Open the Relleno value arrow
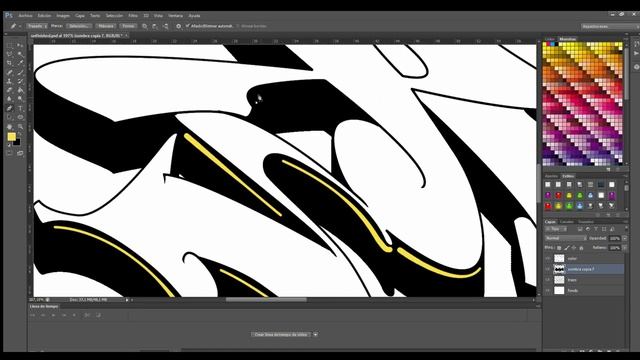 (x=625, y=248)
